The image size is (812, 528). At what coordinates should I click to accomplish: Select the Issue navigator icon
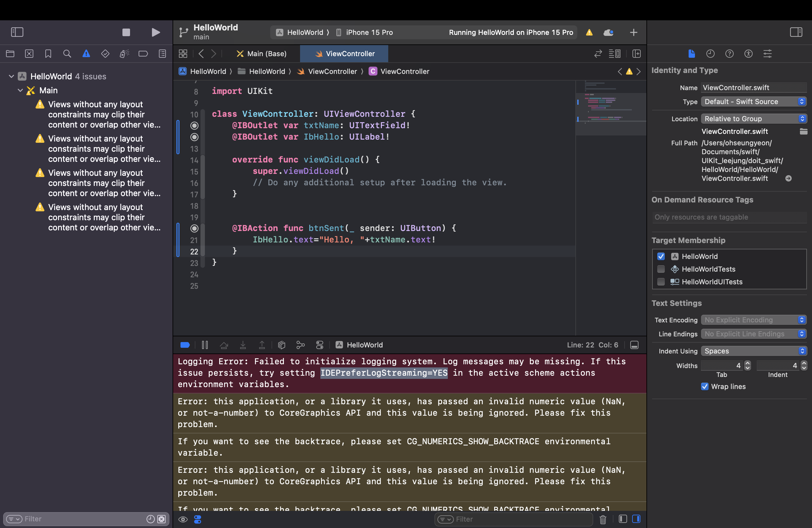86,54
